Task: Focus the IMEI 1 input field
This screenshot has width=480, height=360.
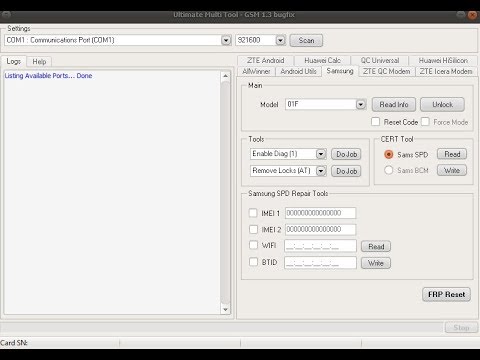Action: 320,213
